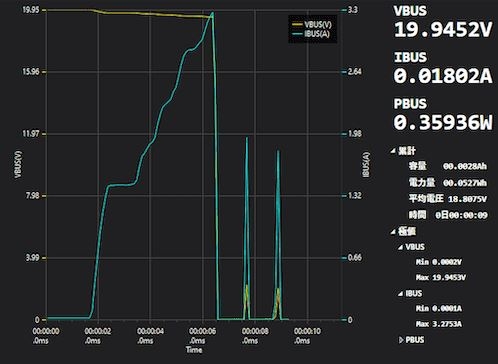
Task: Click the 1.98 current axis label
Action: coord(354,134)
